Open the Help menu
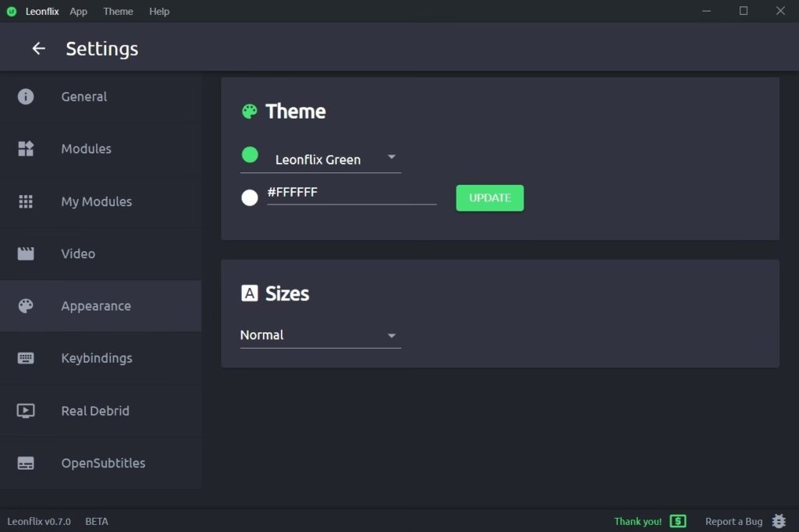 159,12
